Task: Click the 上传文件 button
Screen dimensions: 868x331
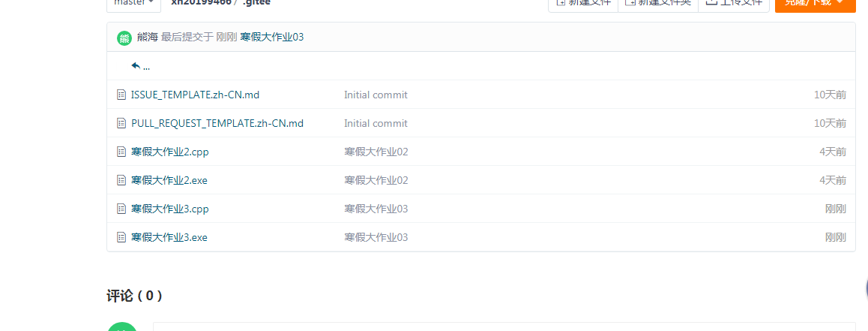Action: (x=733, y=4)
